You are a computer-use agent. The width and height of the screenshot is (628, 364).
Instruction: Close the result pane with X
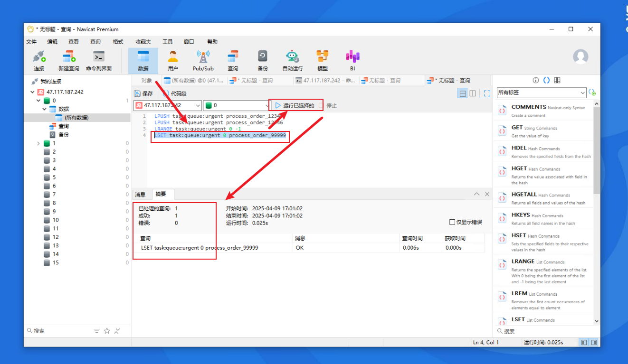click(487, 194)
